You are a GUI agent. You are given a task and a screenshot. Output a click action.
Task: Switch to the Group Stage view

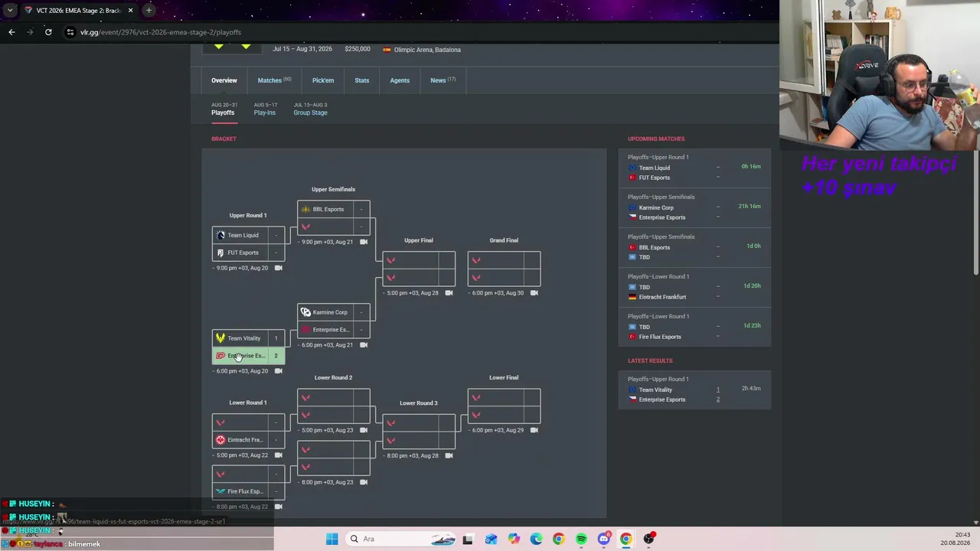click(310, 109)
